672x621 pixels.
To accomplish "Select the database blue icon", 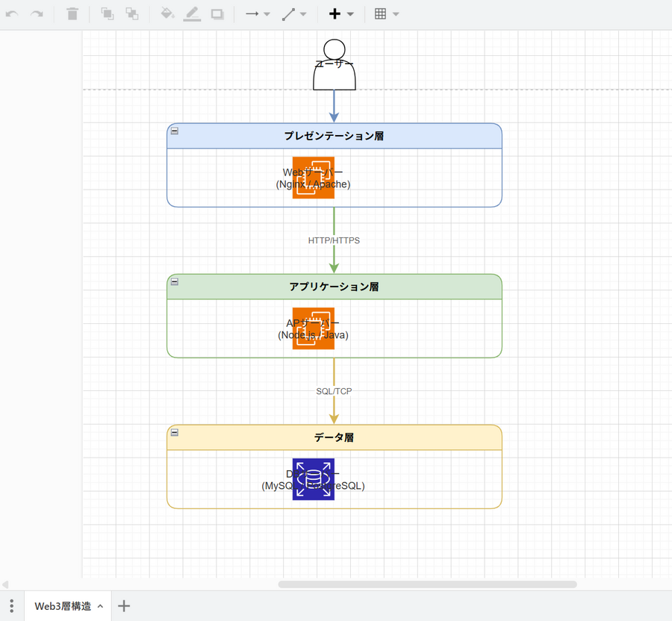I will tap(313, 479).
